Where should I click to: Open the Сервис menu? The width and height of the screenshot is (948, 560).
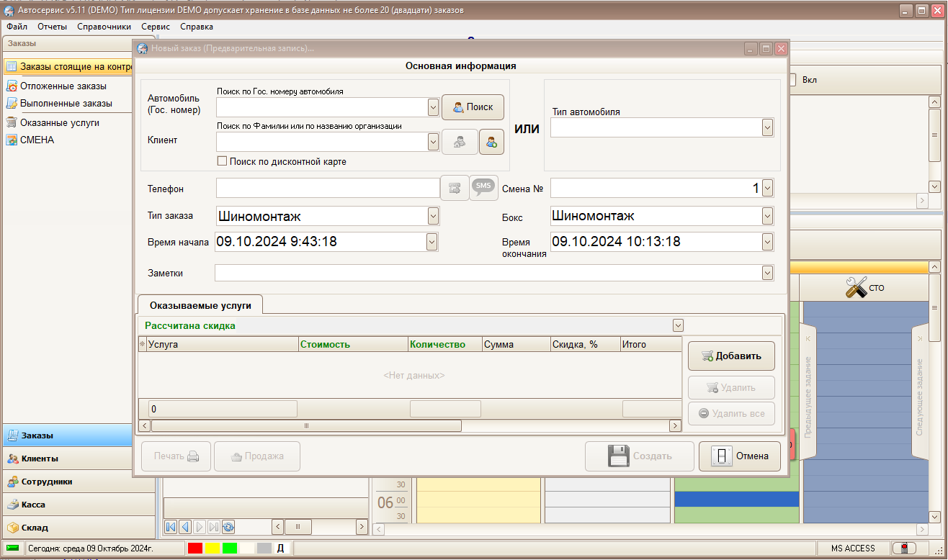(x=156, y=27)
